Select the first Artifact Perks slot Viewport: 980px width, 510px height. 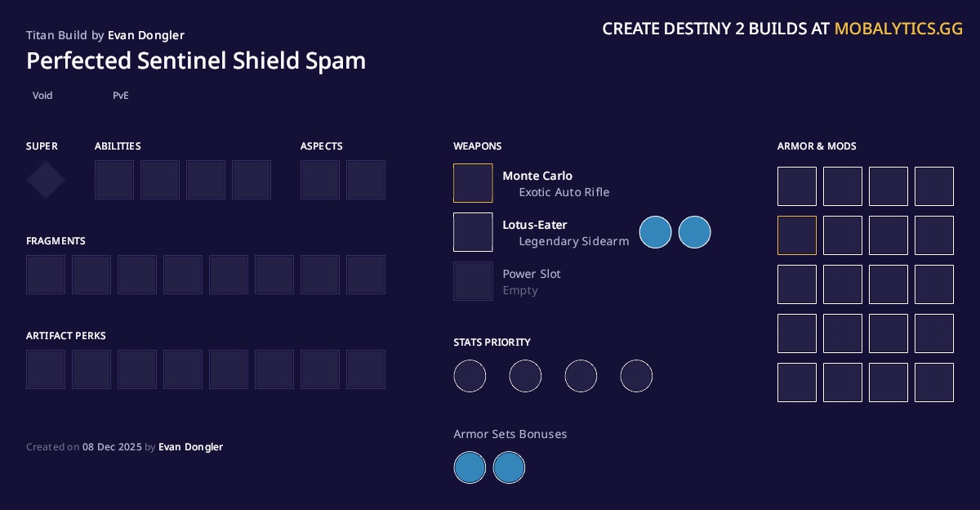pos(45,369)
